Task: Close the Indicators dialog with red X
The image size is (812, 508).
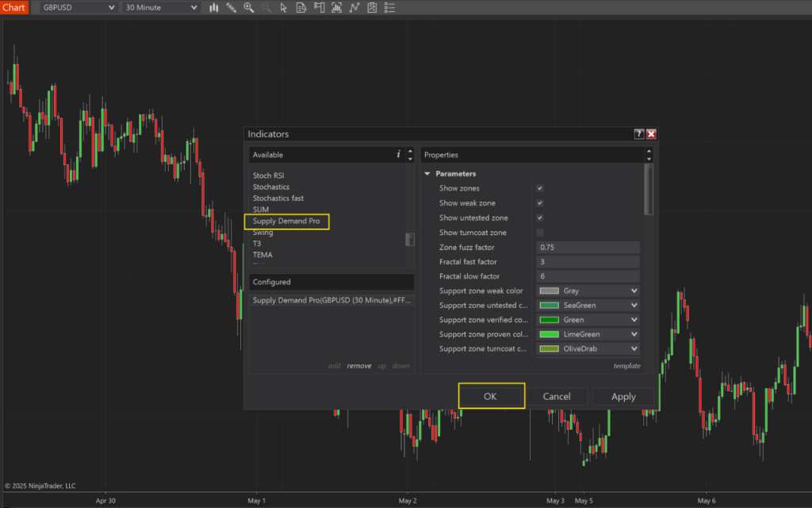Action: coord(651,134)
